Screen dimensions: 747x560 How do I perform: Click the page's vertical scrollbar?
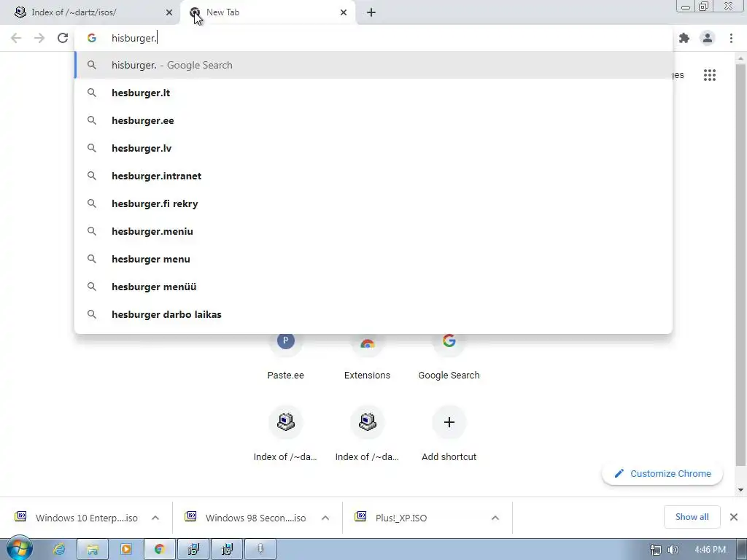740,264
